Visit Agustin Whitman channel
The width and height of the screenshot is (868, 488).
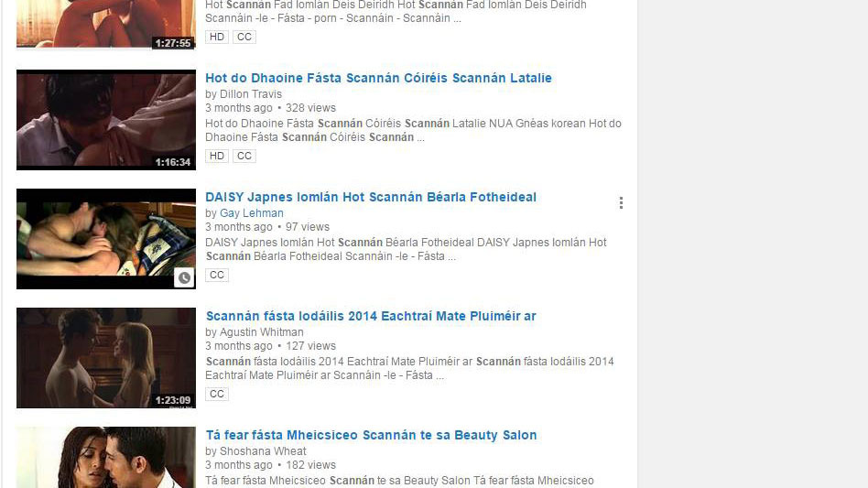pyautogui.click(x=261, y=332)
